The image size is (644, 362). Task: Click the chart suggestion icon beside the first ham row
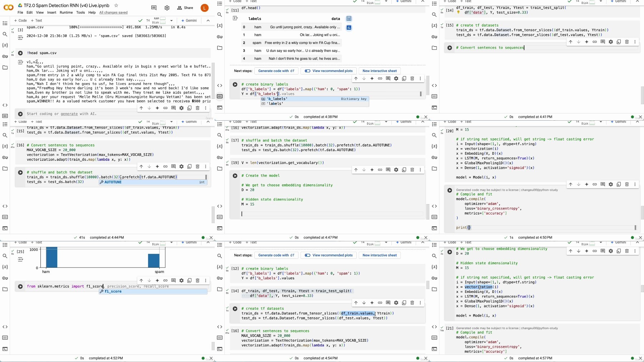click(x=349, y=28)
